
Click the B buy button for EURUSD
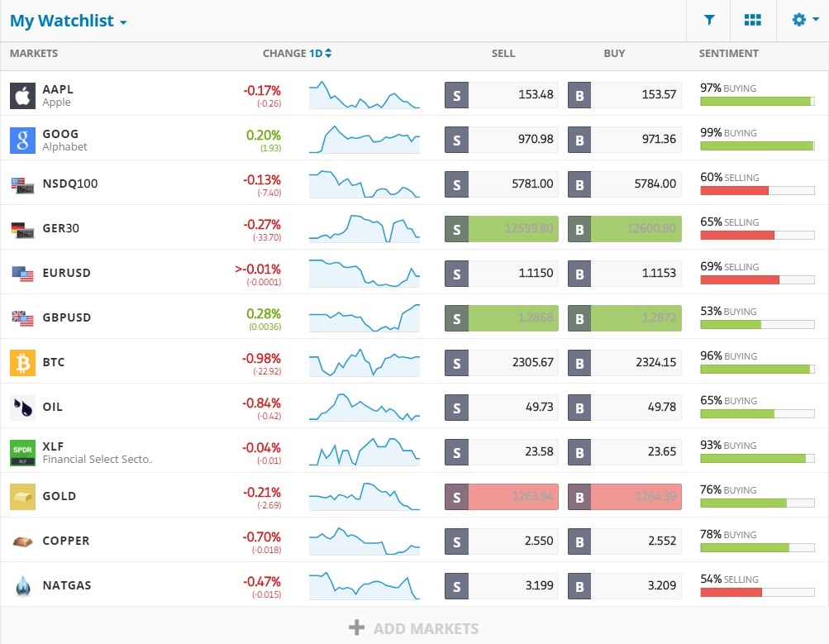click(x=579, y=273)
